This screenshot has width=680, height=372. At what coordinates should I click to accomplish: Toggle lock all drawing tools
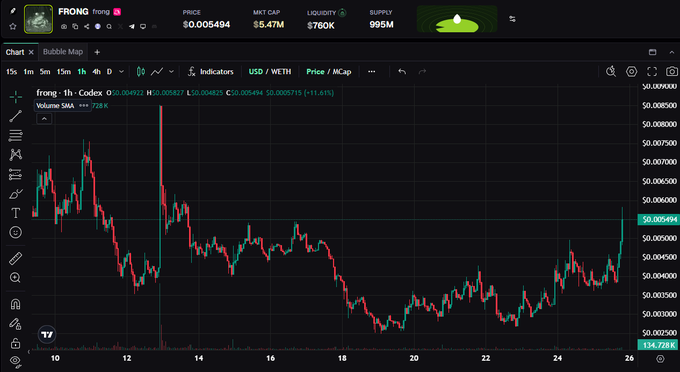point(15,343)
